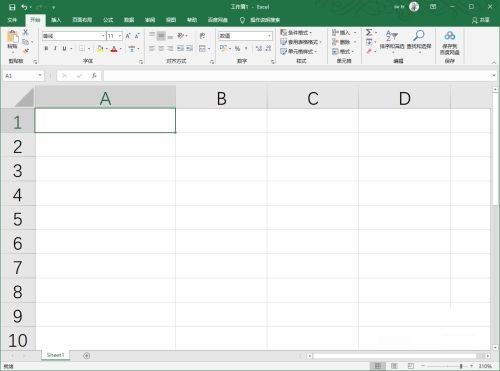This screenshot has height=371, width=500.
Task: Select the Sheet1 worksheet tab
Action: click(x=55, y=355)
